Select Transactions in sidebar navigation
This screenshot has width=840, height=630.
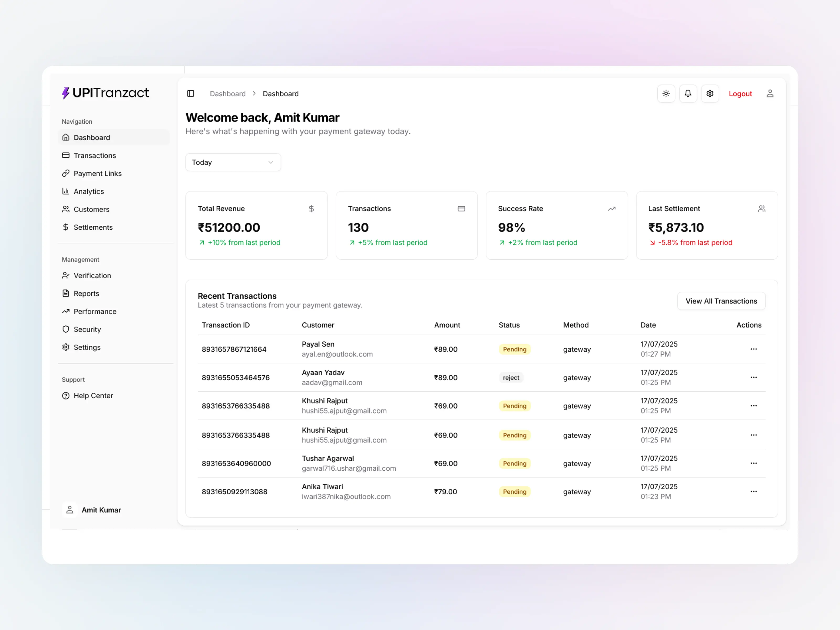[x=94, y=155]
